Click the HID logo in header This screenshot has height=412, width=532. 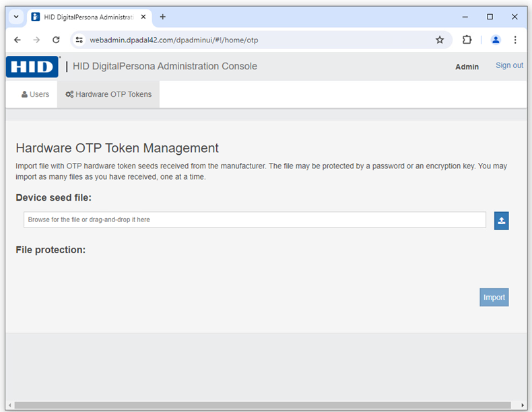32,67
